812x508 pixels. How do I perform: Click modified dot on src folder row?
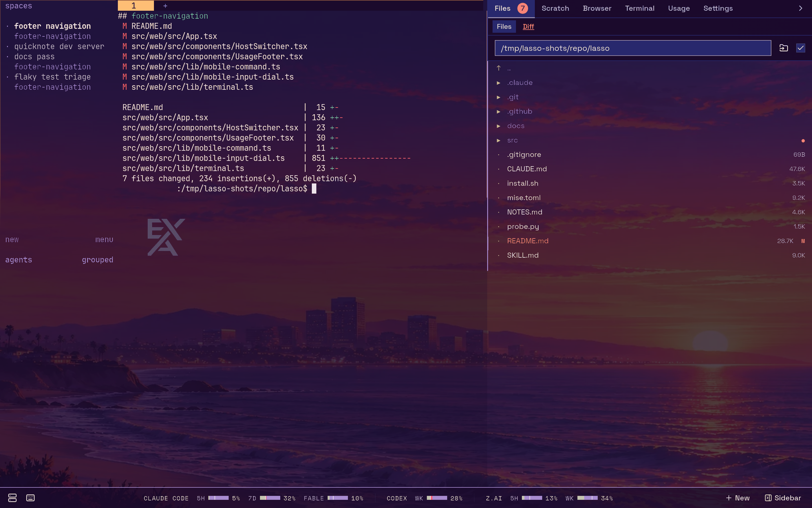pos(803,141)
